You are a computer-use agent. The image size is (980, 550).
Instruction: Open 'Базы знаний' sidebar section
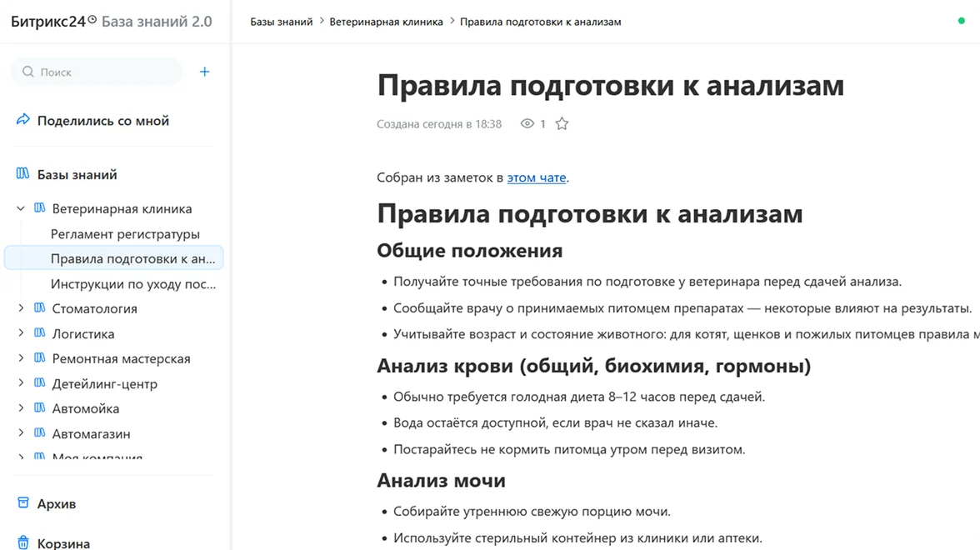pyautogui.click(x=77, y=174)
